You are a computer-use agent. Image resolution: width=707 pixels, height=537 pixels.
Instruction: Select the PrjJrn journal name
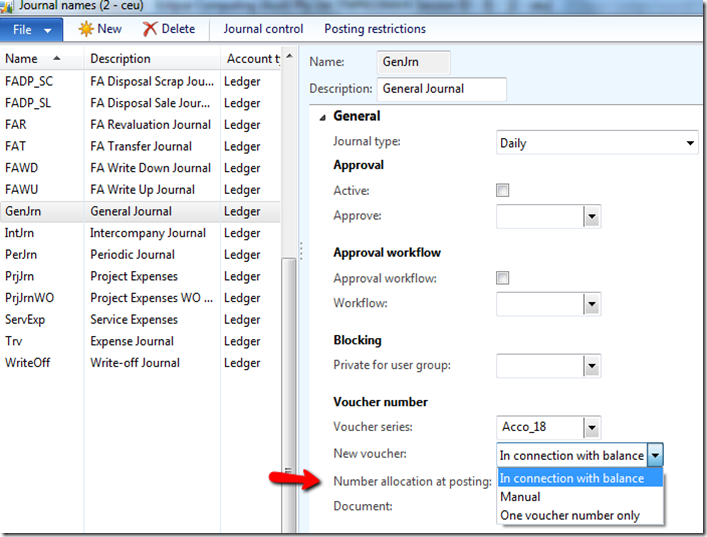[x=19, y=276]
